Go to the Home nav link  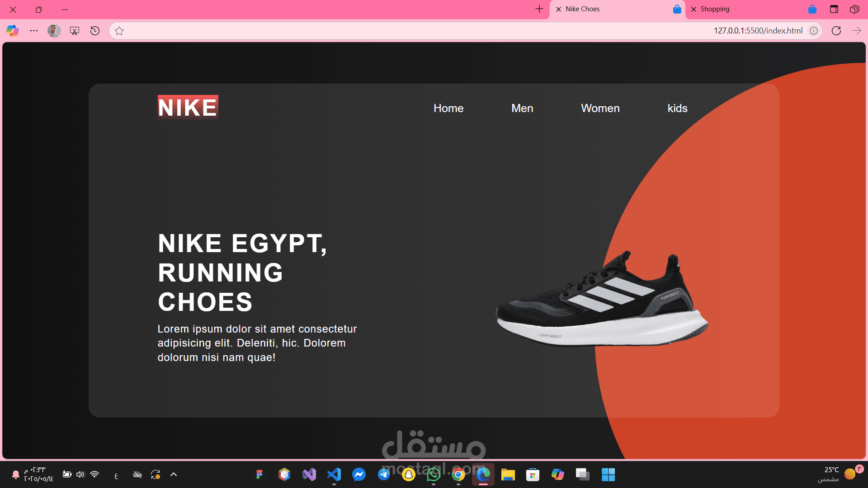pyautogui.click(x=448, y=108)
